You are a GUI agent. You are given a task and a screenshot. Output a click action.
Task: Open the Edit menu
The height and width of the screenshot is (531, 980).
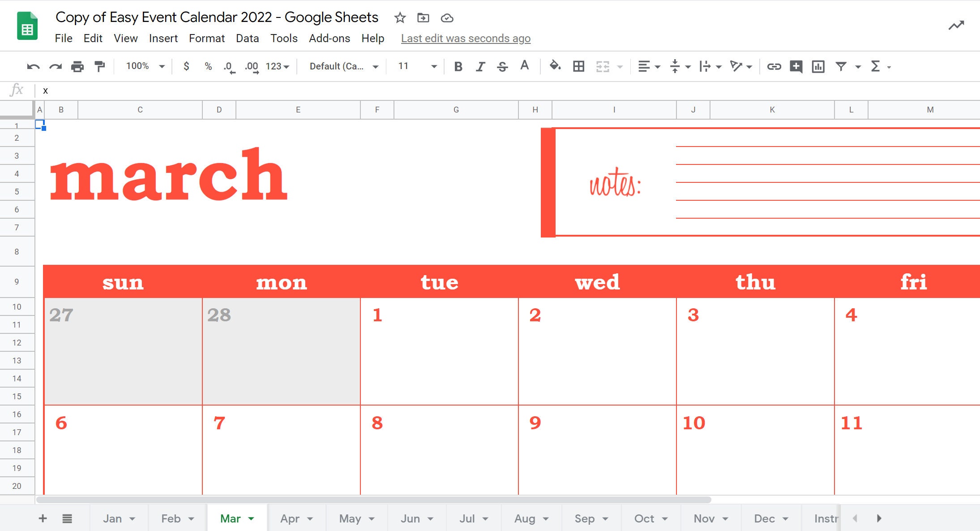coord(93,39)
